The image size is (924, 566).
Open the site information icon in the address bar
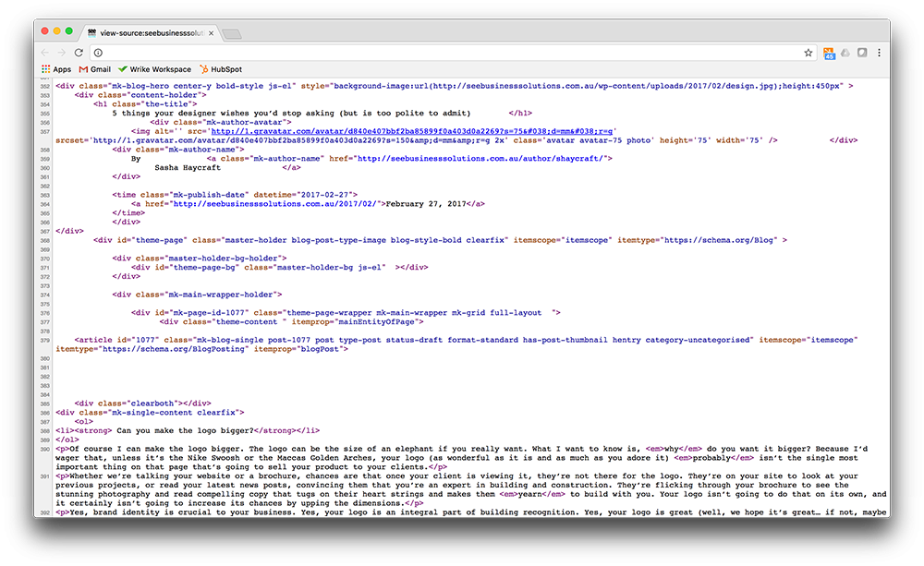click(99, 53)
